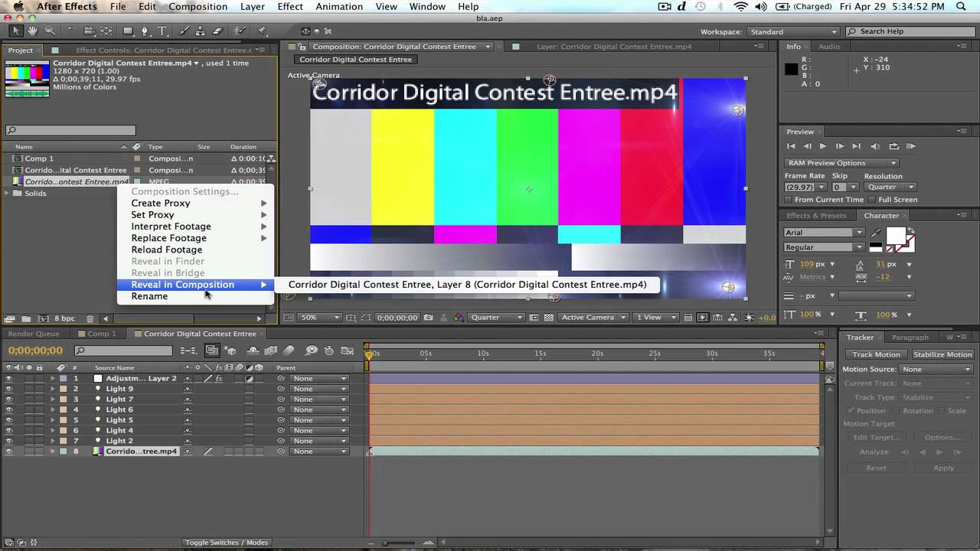The image size is (980, 551).
Task: Select the Roto Brush tool
Action: point(240,31)
